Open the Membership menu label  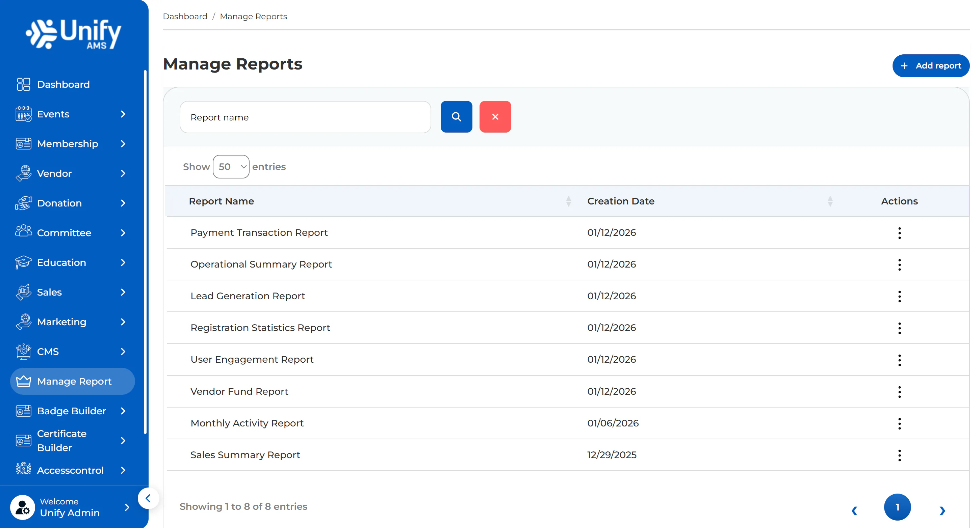pos(68,144)
